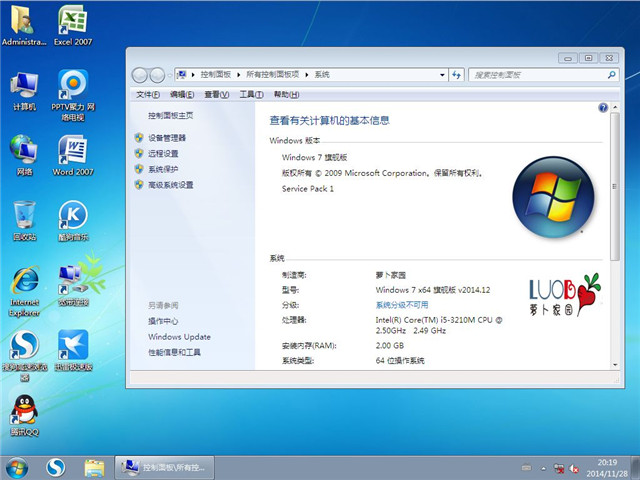Screen dimensions: 640x480
Task: Open the Windows Start orb
Action: (x=17, y=468)
